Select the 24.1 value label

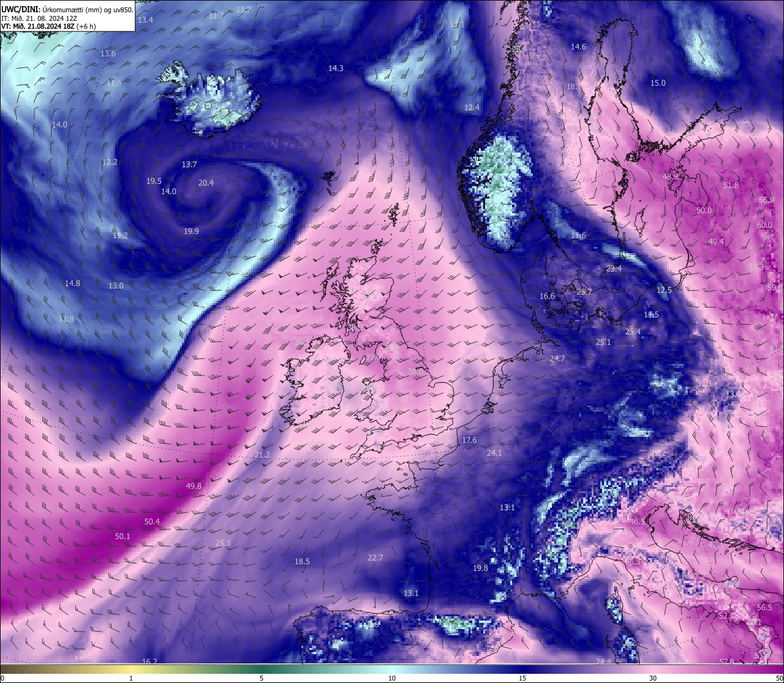(x=494, y=453)
